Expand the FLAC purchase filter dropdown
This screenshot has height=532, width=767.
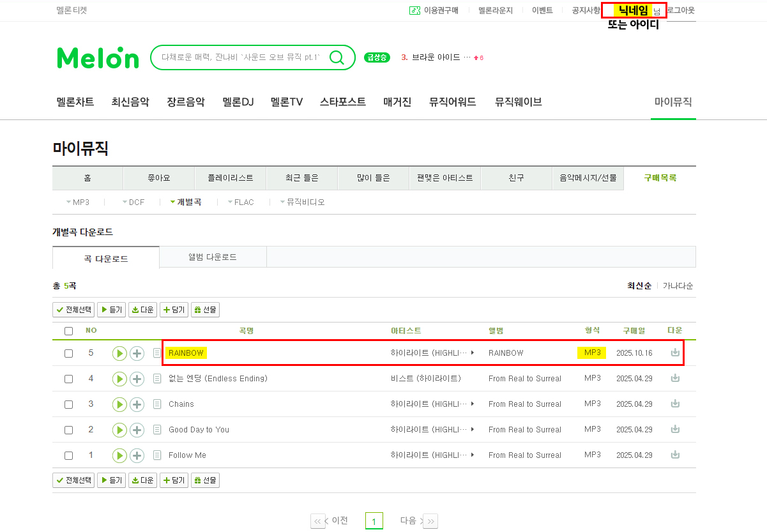(x=240, y=202)
